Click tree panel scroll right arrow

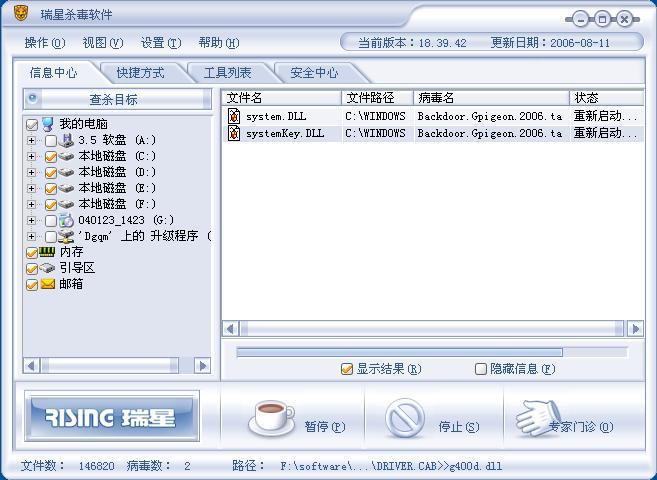click(202, 366)
